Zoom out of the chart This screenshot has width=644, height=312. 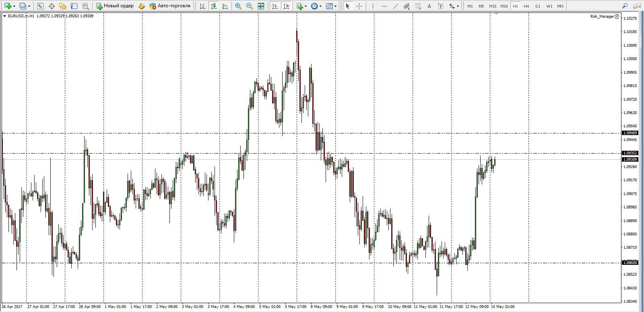[x=250, y=6]
